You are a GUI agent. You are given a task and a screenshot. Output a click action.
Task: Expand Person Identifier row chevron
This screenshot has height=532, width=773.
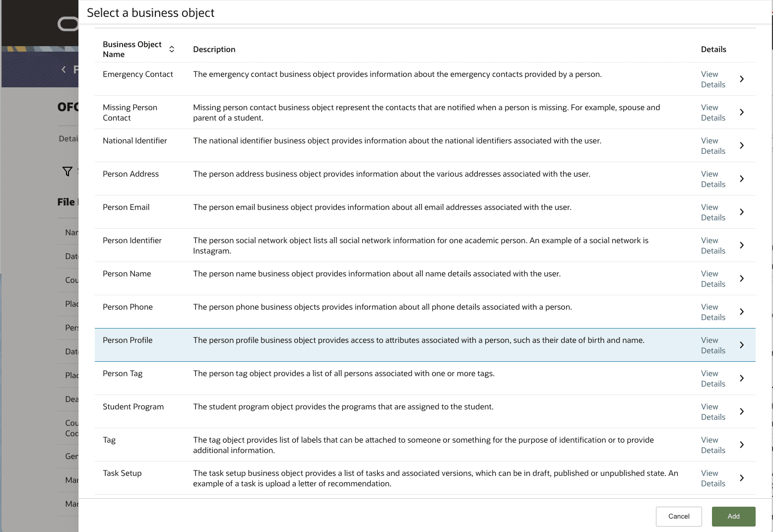click(742, 245)
